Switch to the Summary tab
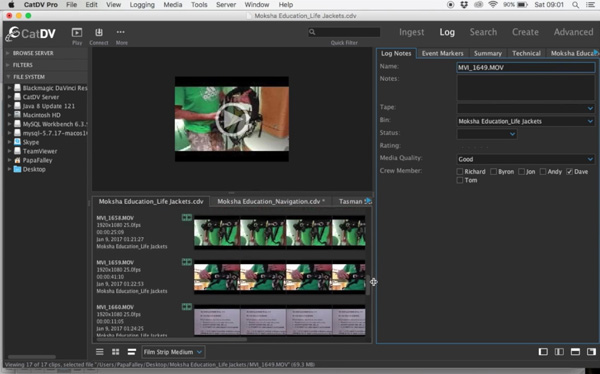This screenshot has width=600, height=374. tap(488, 53)
